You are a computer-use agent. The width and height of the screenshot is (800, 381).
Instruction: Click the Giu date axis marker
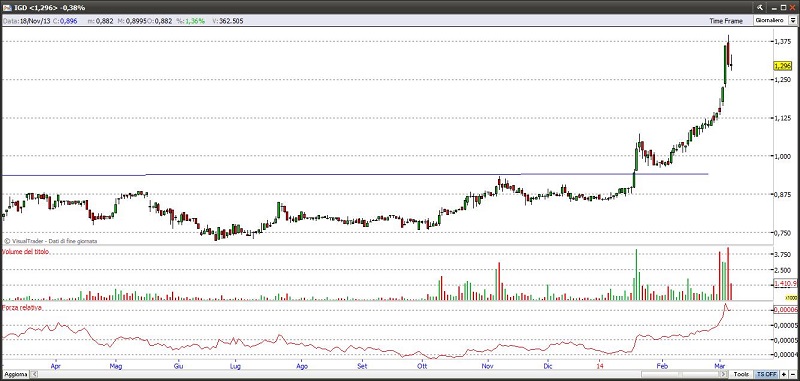(x=179, y=366)
